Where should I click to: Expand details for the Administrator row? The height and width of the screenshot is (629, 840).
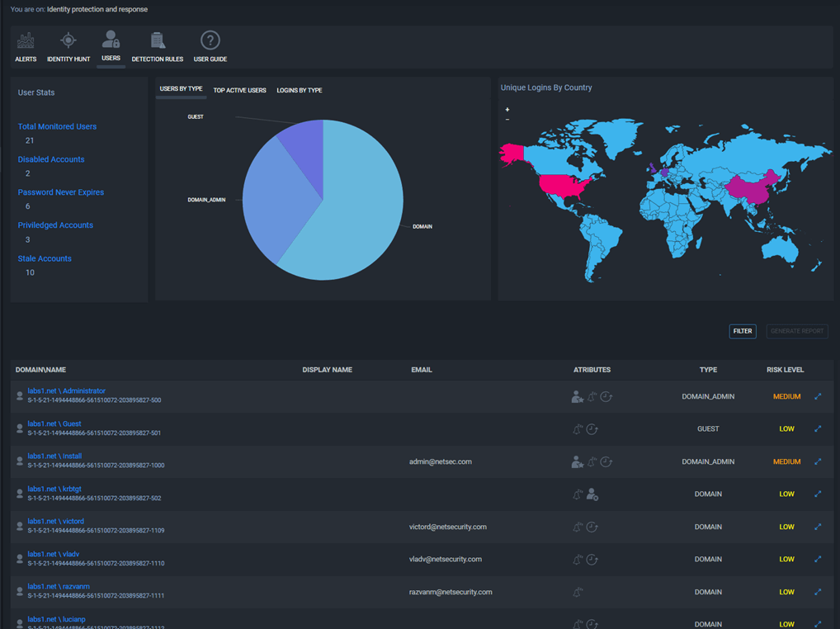pos(818,397)
